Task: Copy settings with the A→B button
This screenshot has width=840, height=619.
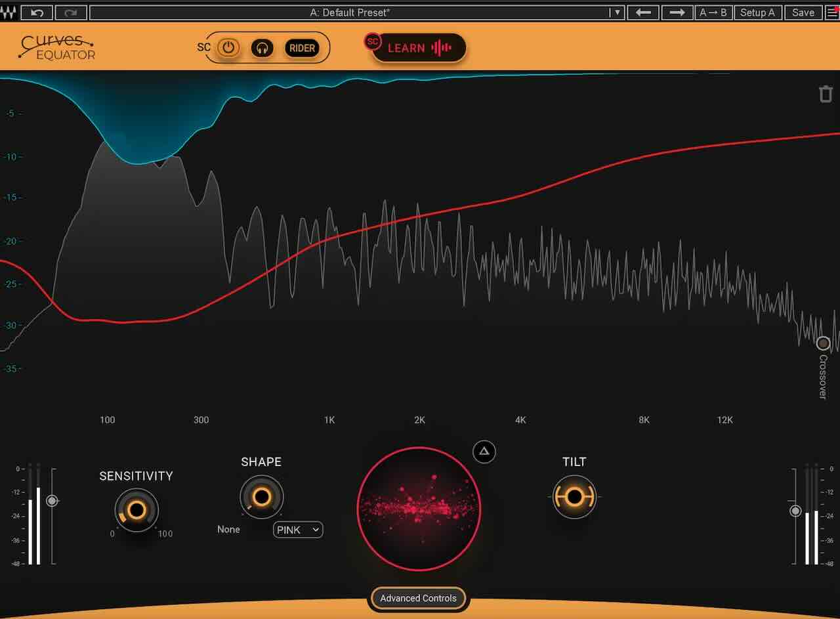Action: point(714,12)
